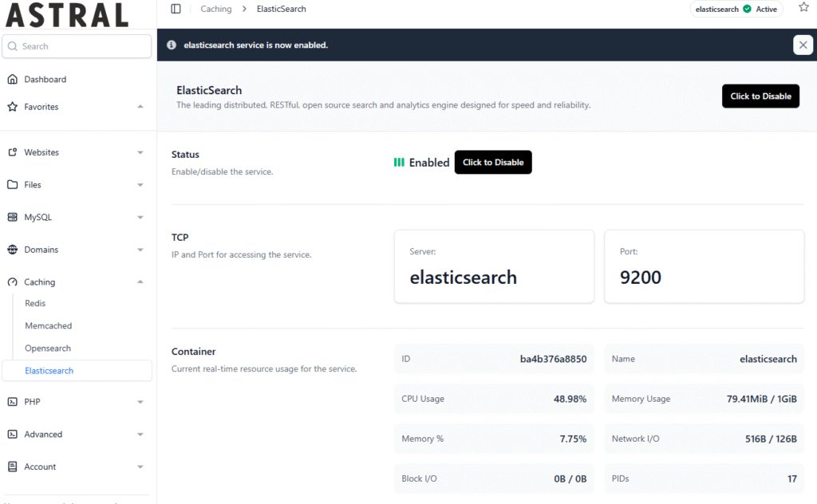
Task: Click the PHP terminal icon
Action: (13, 402)
